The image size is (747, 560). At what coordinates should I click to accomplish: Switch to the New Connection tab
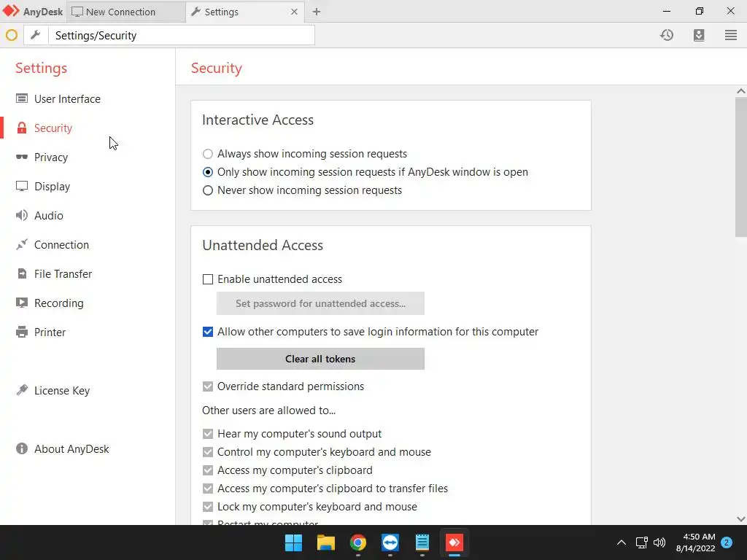coord(125,12)
